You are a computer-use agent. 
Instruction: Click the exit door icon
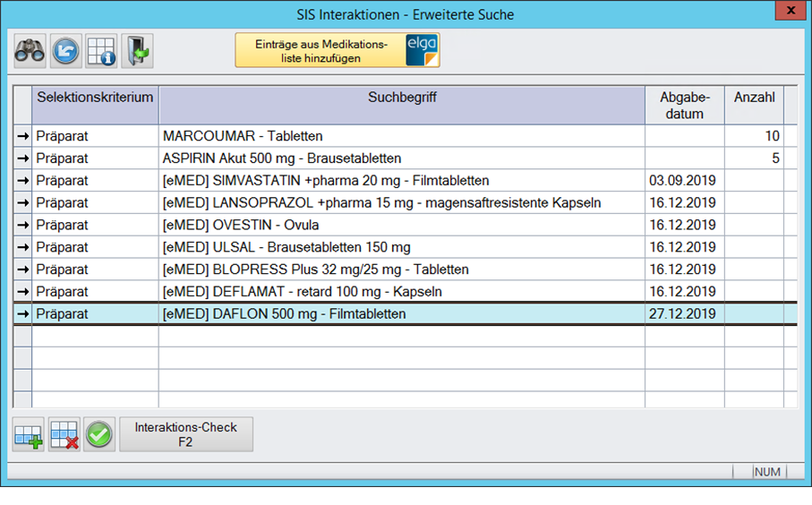click(x=137, y=51)
